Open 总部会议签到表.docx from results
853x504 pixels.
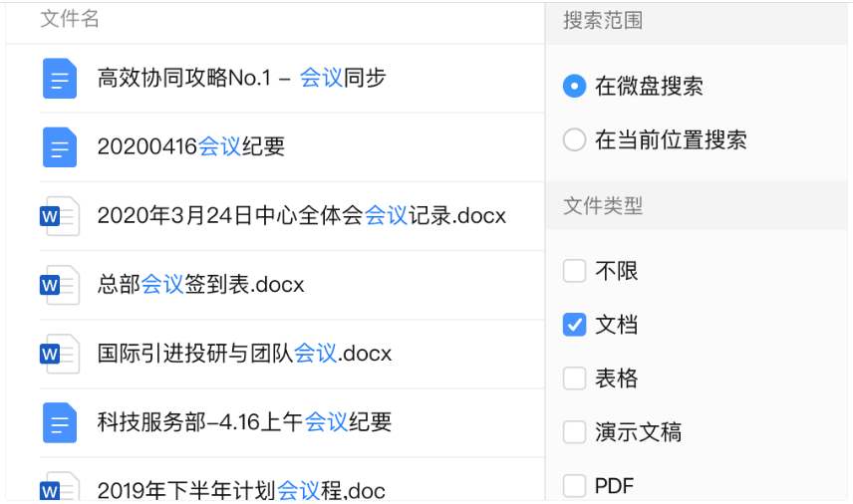(200, 285)
